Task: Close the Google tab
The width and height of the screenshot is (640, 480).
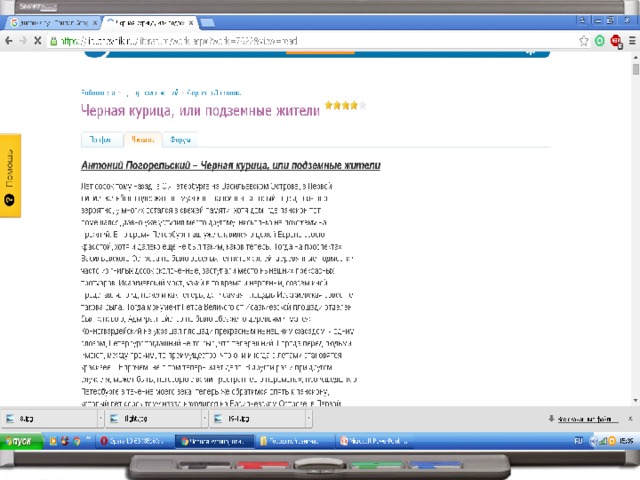Action: click(94, 23)
